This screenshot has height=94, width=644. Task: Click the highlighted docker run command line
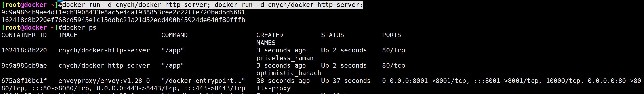213,5
